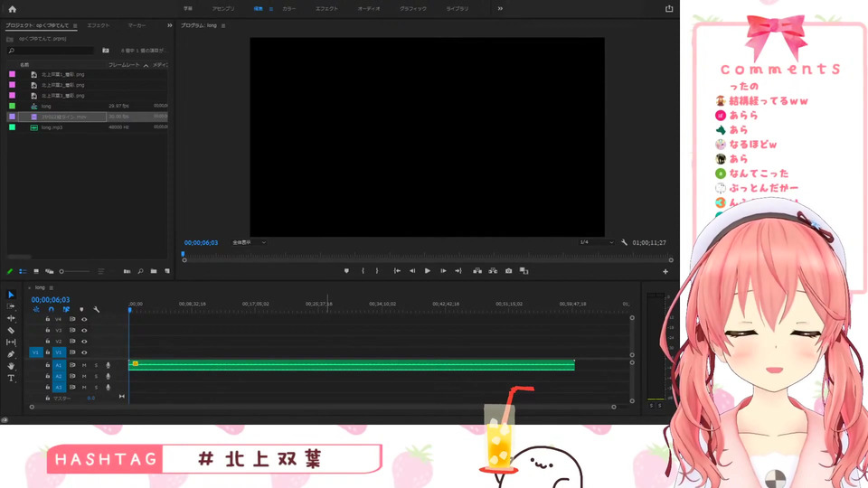
Task: Switch project panel to icon view
Action: (x=36, y=271)
